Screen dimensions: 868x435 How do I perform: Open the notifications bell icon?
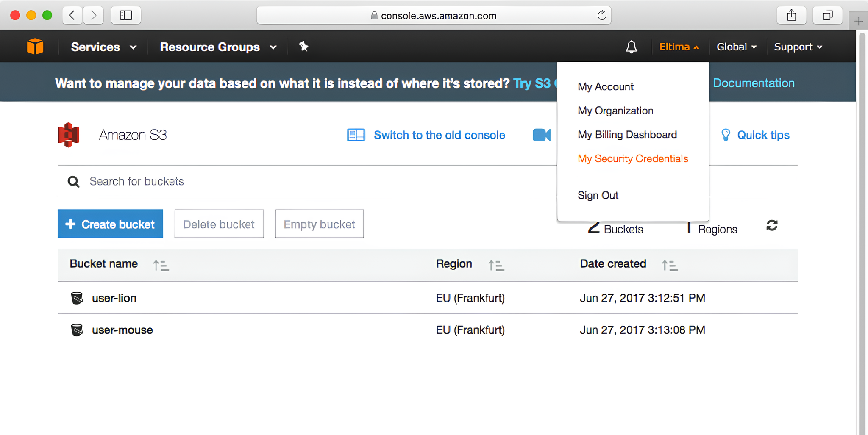click(x=631, y=47)
